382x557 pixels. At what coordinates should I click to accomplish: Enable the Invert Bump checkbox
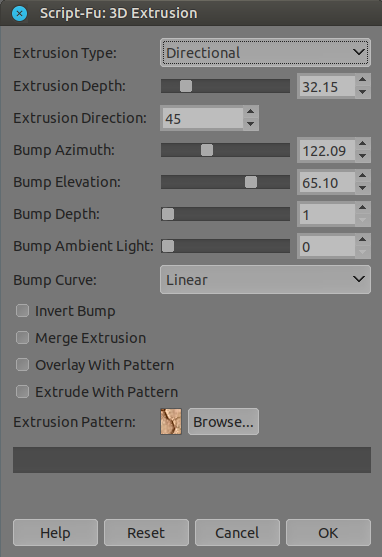tap(22, 311)
